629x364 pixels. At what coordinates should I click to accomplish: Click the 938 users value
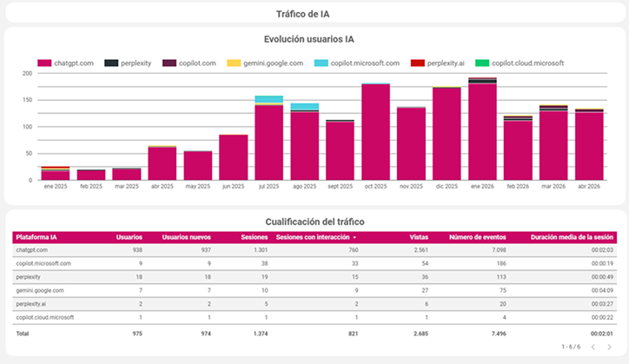click(x=137, y=250)
